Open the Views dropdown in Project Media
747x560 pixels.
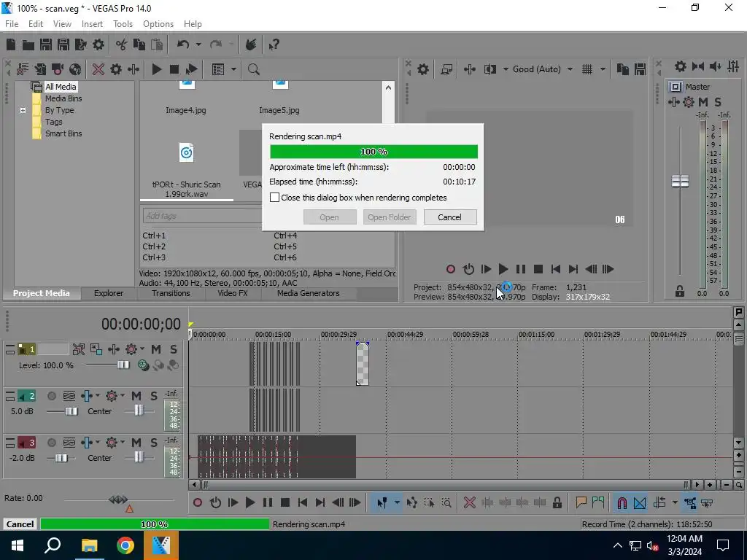pos(233,69)
